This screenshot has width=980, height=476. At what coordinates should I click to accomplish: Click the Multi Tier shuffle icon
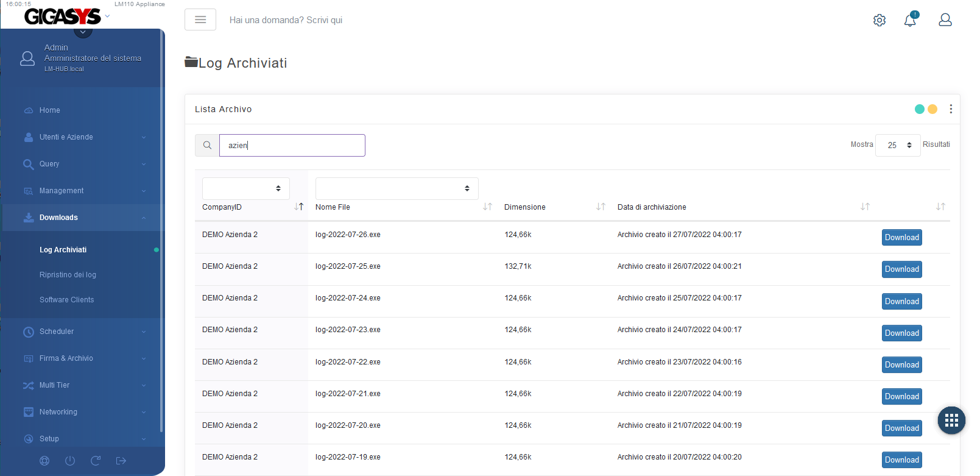pos(29,385)
